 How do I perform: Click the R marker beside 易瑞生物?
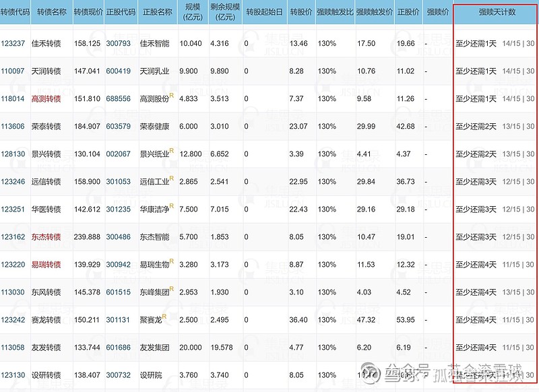coord(172,261)
